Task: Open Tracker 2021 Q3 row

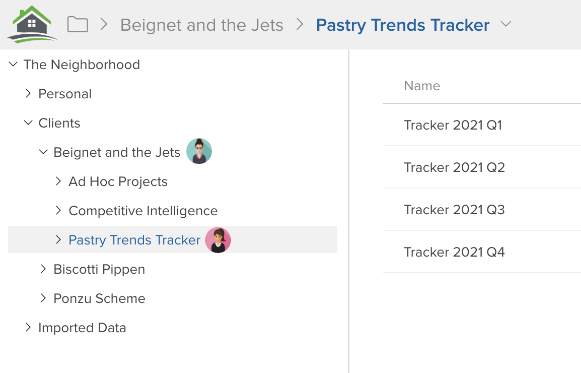Action: [x=482, y=210]
